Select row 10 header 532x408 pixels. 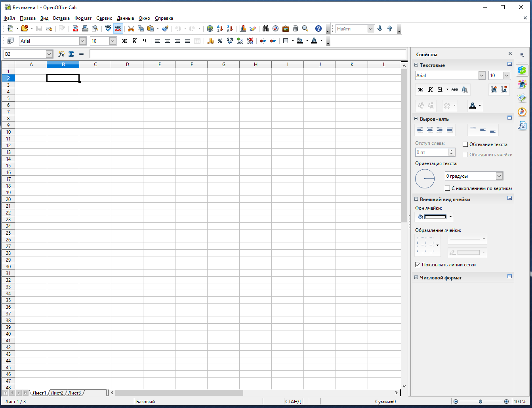pos(8,132)
